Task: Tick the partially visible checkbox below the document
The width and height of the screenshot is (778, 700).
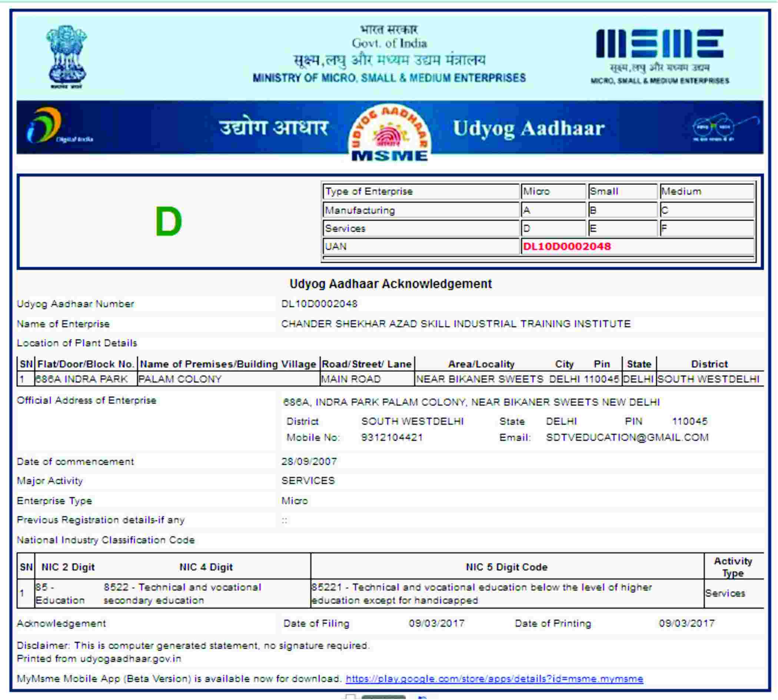Action: pos(350,697)
